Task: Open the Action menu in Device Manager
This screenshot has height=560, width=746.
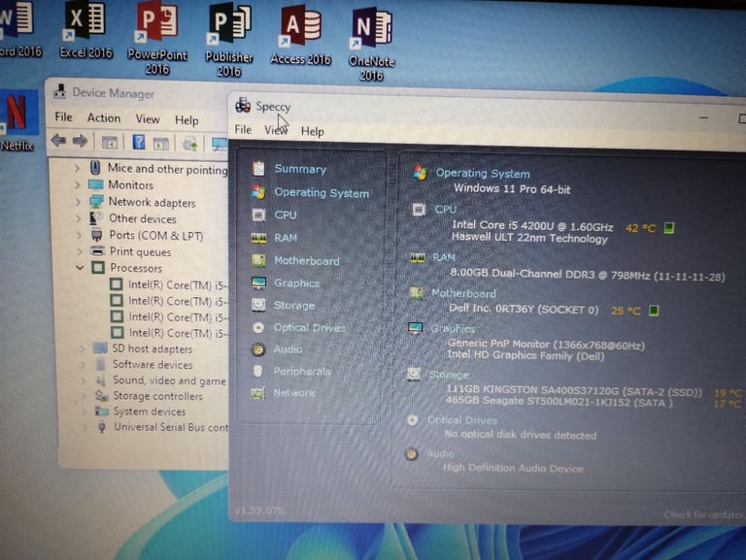Action: (x=104, y=117)
